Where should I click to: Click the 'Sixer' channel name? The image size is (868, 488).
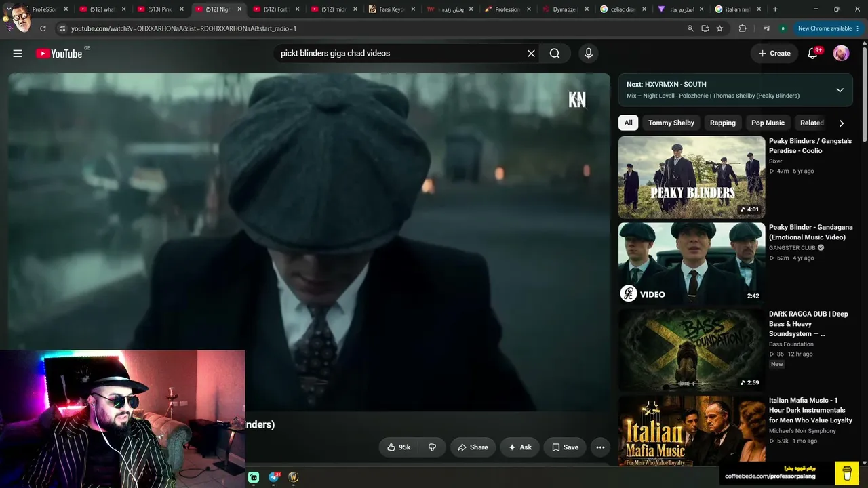coord(776,161)
